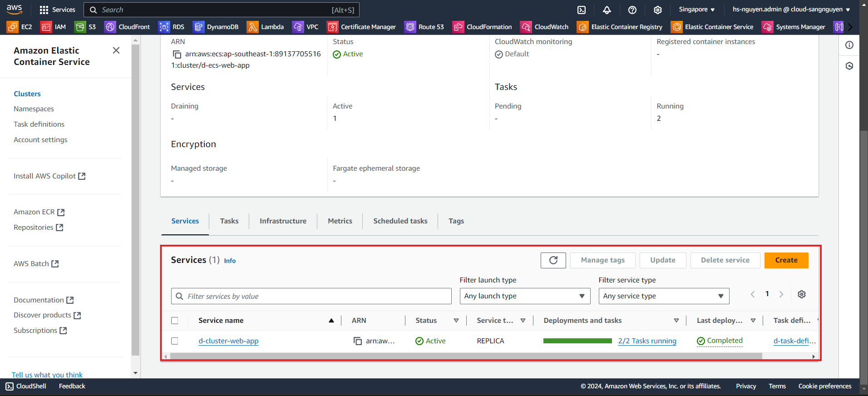Screen dimensions: 868x396
Task: Switch to the Infrastructure tab
Action: (x=283, y=221)
